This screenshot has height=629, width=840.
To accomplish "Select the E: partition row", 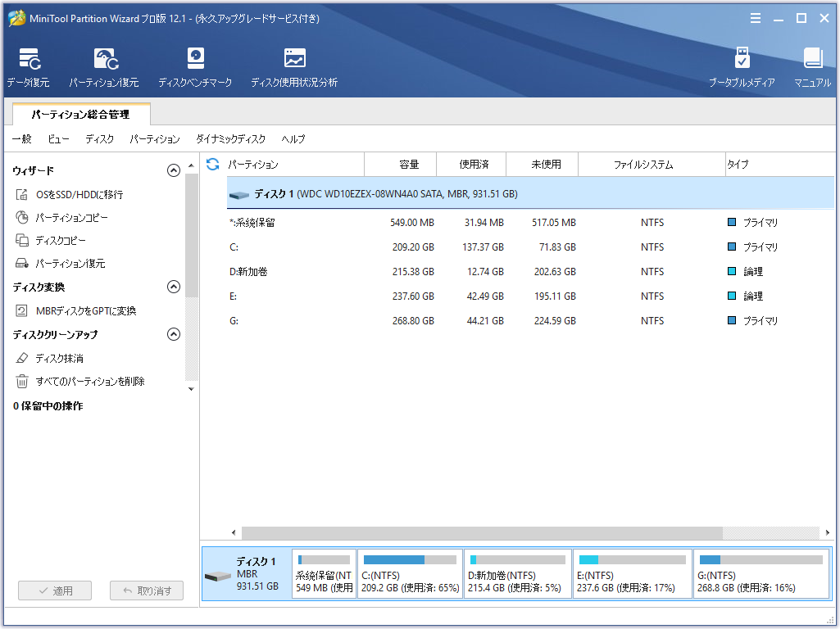I will tap(530, 296).
